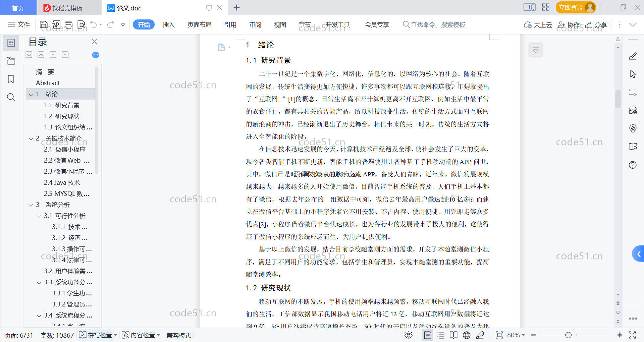Select Abstract in the outline
This screenshot has height=342, width=644.
click(48, 83)
